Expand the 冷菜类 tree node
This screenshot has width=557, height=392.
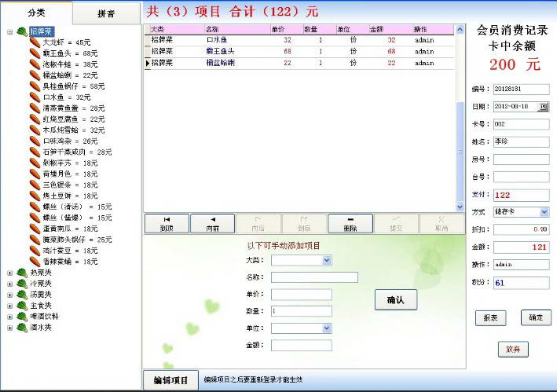[10, 284]
